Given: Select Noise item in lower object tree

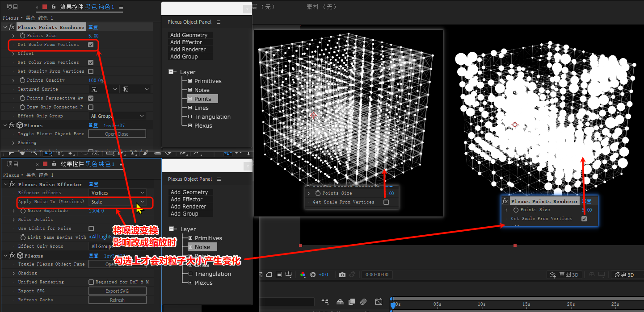Looking at the screenshot, I should [x=202, y=247].
